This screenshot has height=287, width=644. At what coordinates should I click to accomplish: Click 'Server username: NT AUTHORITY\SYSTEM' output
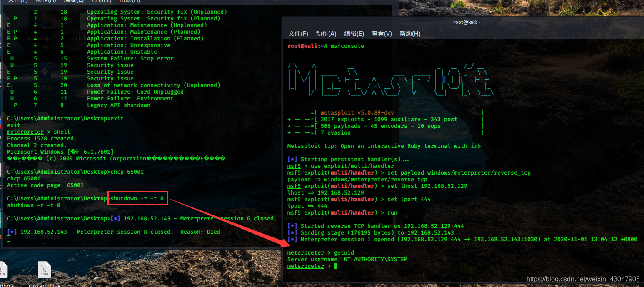pyautogui.click(x=347, y=259)
